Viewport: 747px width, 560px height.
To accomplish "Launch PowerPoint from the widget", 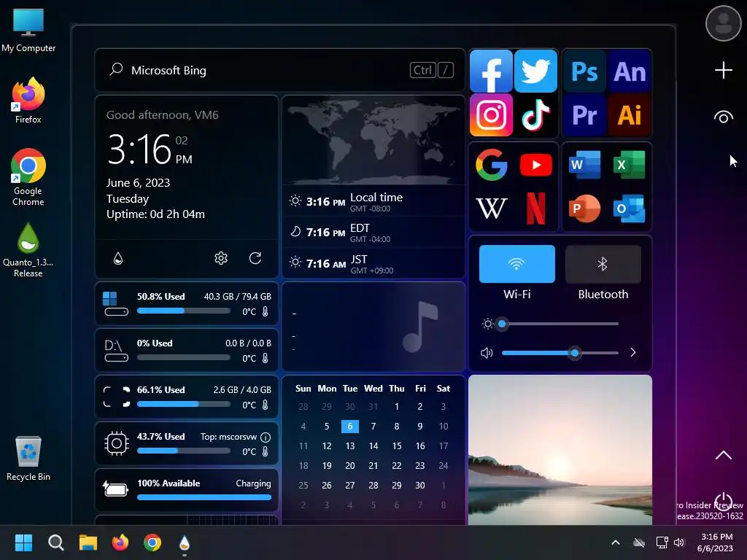I will pyautogui.click(x=584, y=208).
